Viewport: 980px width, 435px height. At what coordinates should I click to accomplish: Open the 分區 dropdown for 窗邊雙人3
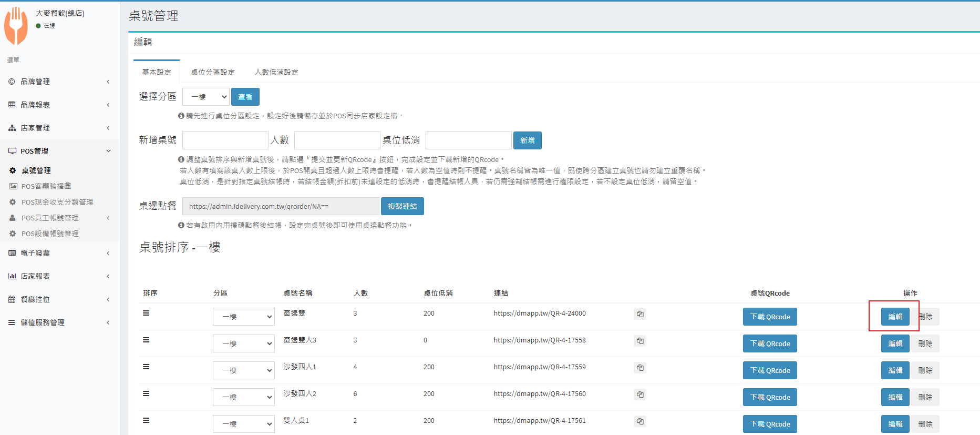243,343
